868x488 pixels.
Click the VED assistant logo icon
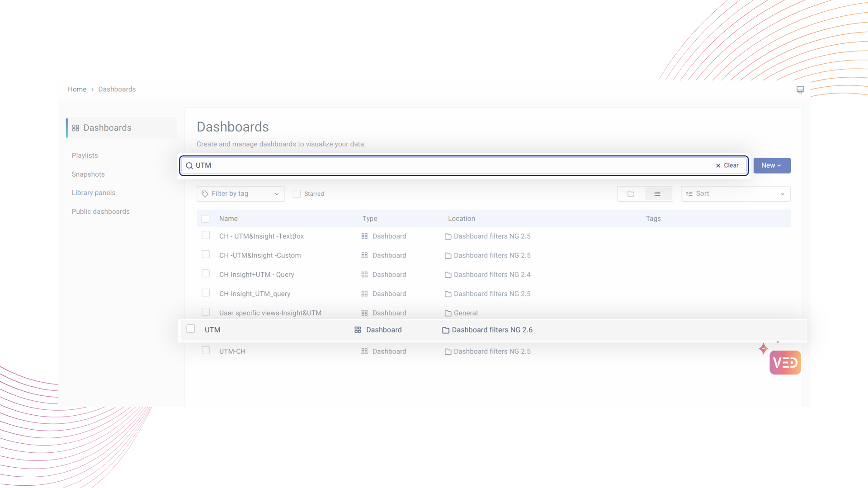pyautogui.click(x=785, y=362)
